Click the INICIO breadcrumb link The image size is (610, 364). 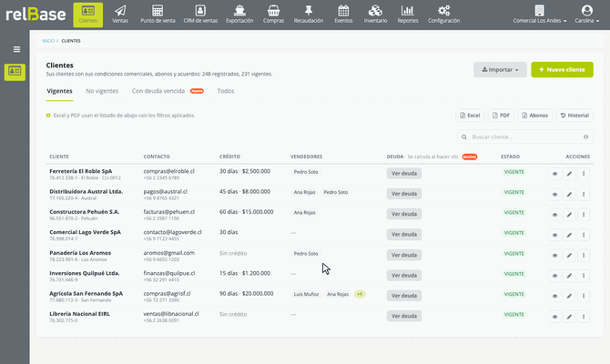(48, 41)
